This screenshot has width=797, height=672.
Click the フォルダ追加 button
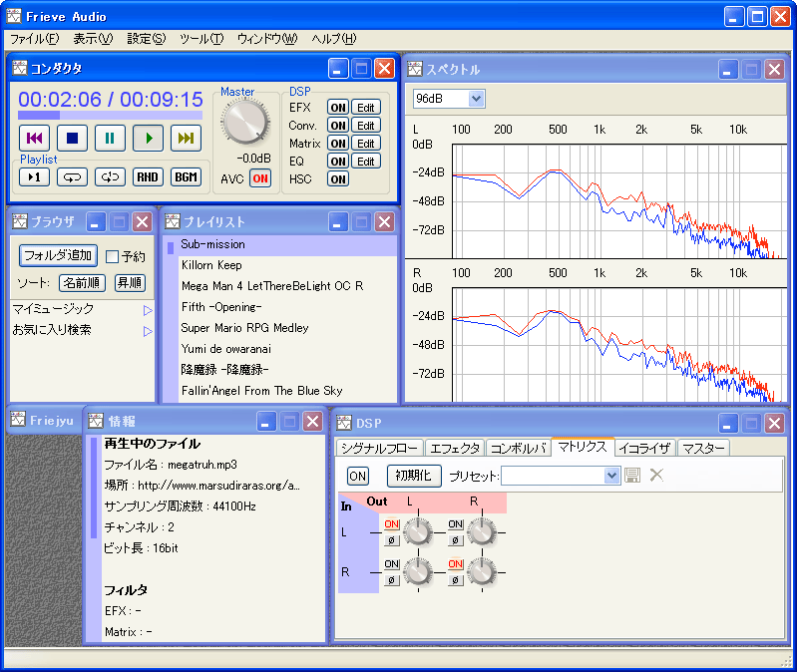click(x=59, y=255)
